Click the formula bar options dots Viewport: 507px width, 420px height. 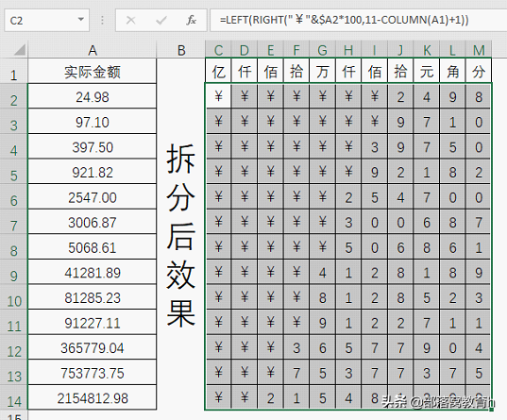[103, 21]
